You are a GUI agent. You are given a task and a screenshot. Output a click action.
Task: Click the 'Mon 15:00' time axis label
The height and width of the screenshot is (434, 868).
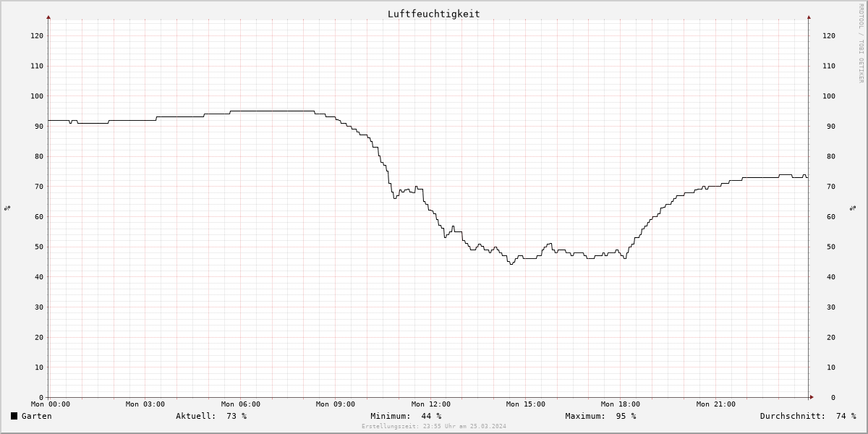[526, 404]
